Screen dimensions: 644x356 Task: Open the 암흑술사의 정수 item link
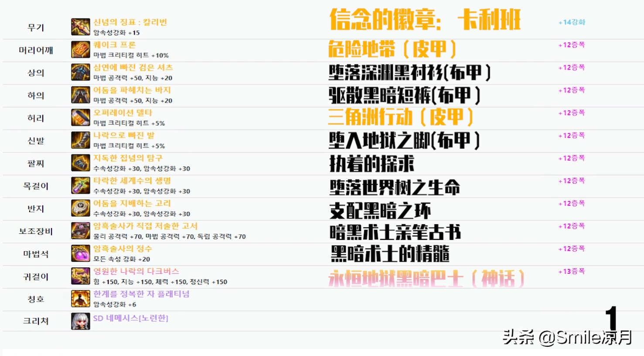click(123, 249)
